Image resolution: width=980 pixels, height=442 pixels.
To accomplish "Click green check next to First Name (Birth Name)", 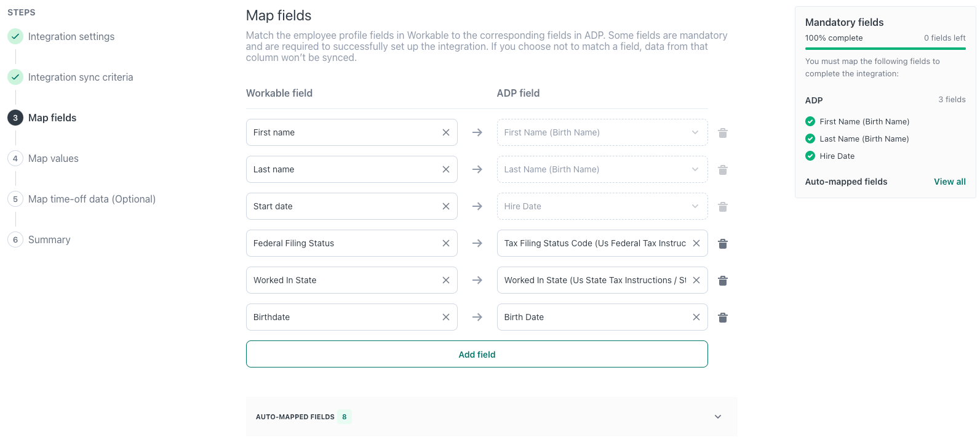I will (810, 121).
